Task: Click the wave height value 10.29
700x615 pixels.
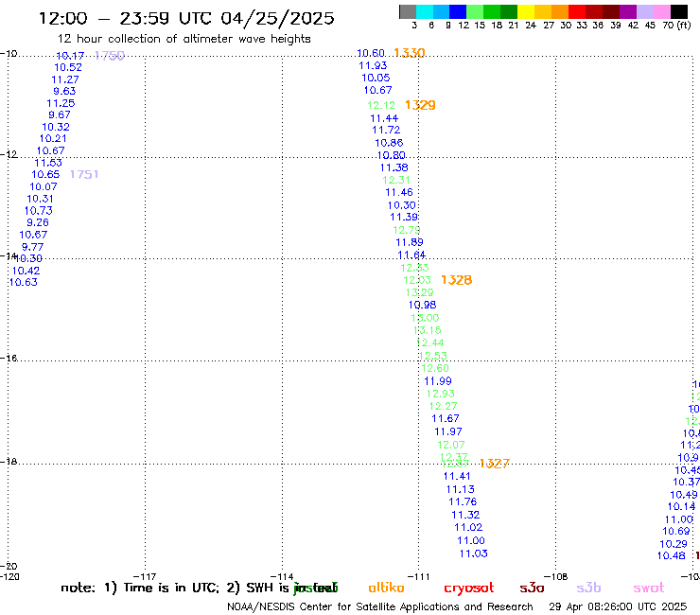Action: click(x=674, y=544)
